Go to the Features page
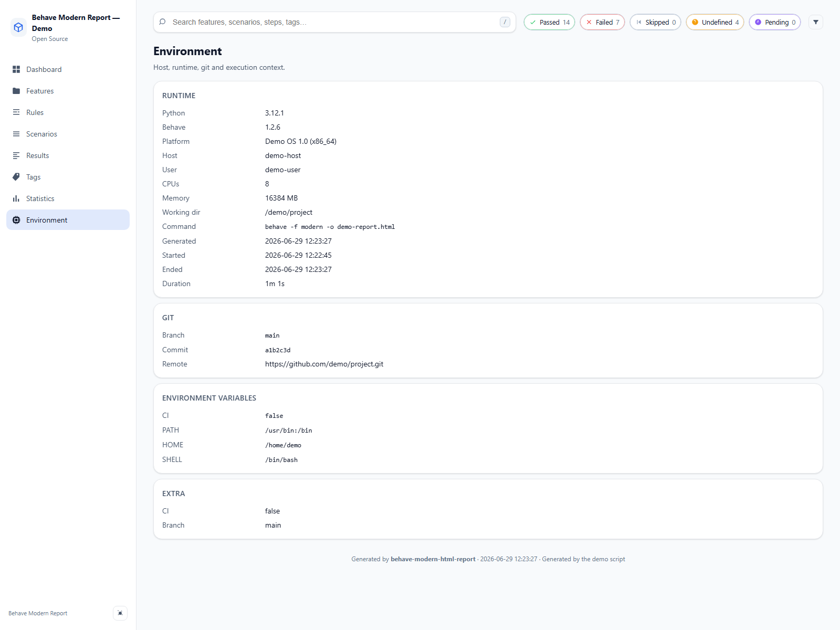Screen dimensions: 840x630 click(x=68, y=91)
